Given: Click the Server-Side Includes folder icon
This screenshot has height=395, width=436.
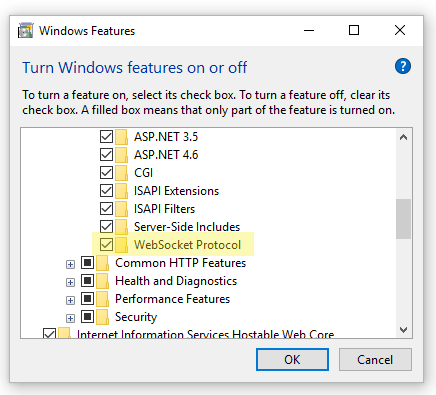Looking at the screenshot, I should click(x=122, y=227).
